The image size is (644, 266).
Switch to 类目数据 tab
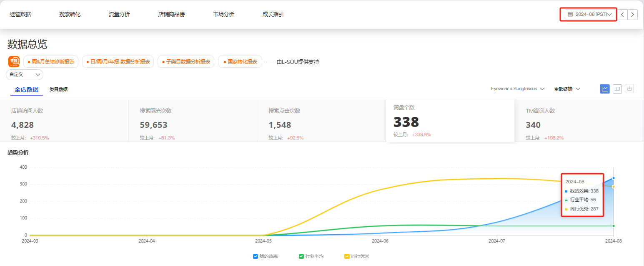point(58,89)
